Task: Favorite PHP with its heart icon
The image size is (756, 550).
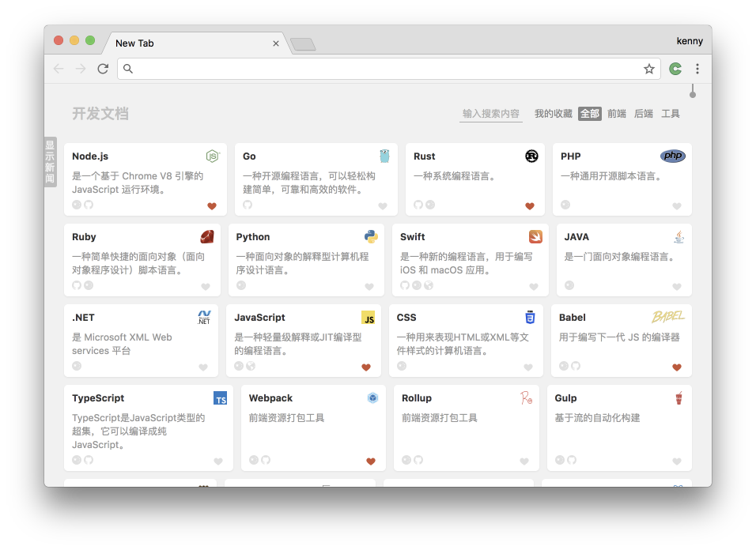Action: (x=677, y=206)
